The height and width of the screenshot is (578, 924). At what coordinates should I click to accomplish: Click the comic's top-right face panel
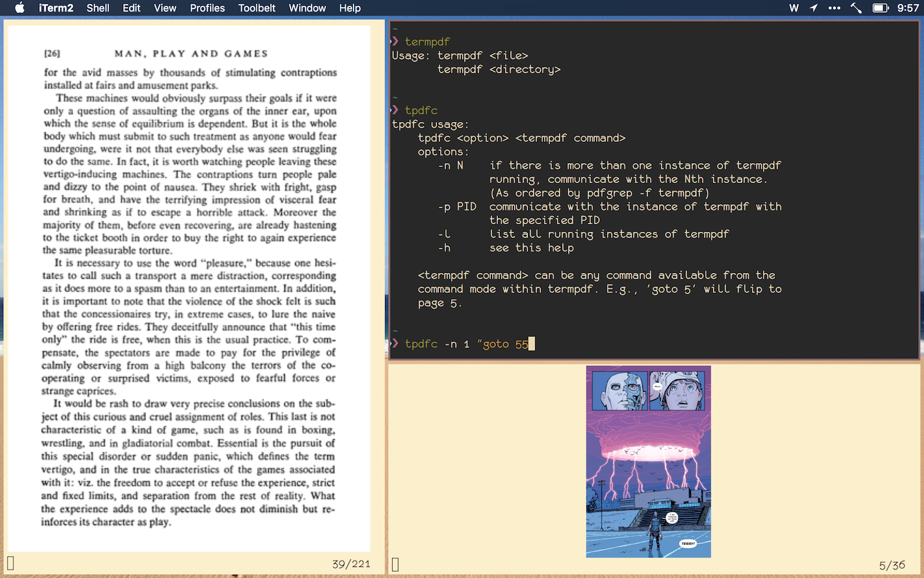(x=677, y=390)
